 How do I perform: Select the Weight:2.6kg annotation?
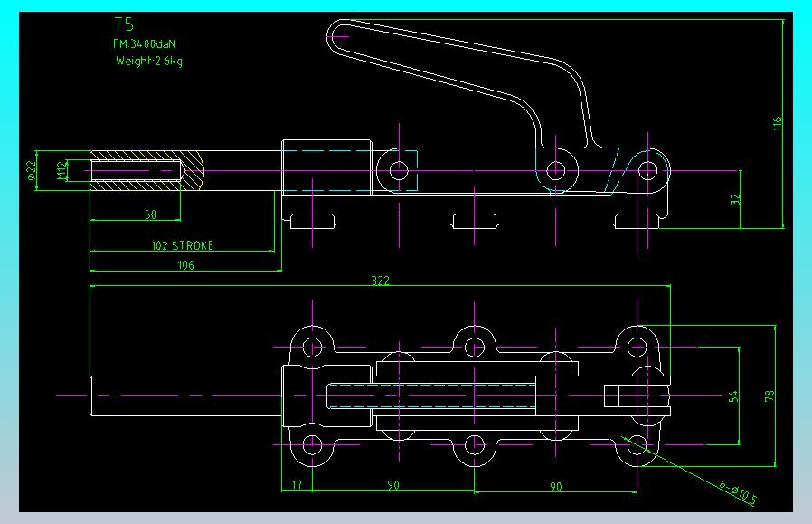click(x=148, y=61)
